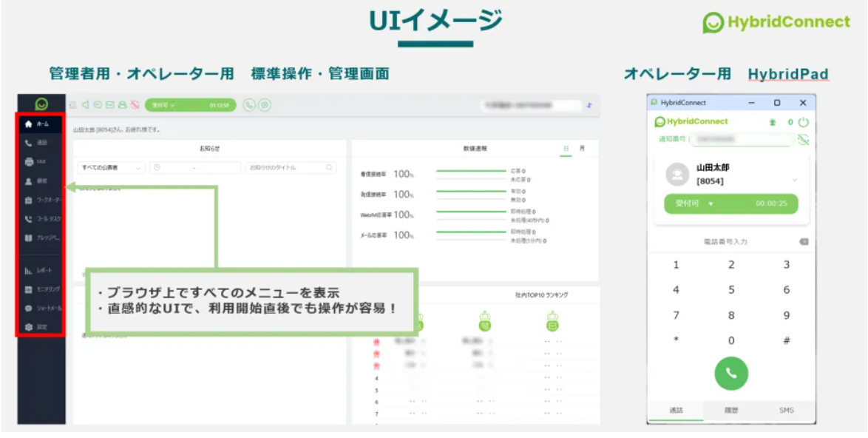Maximize the HybridConnect pad window

777,102
